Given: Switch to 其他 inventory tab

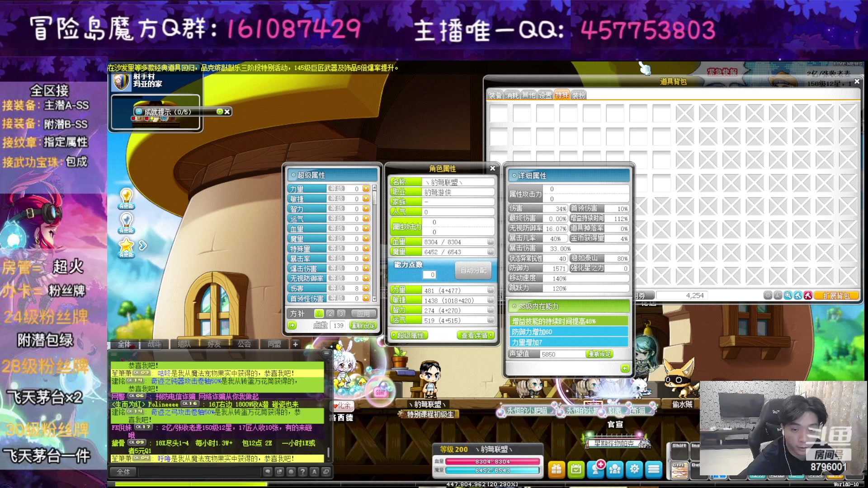Looking at the screenshot, I should coord(528,95).
